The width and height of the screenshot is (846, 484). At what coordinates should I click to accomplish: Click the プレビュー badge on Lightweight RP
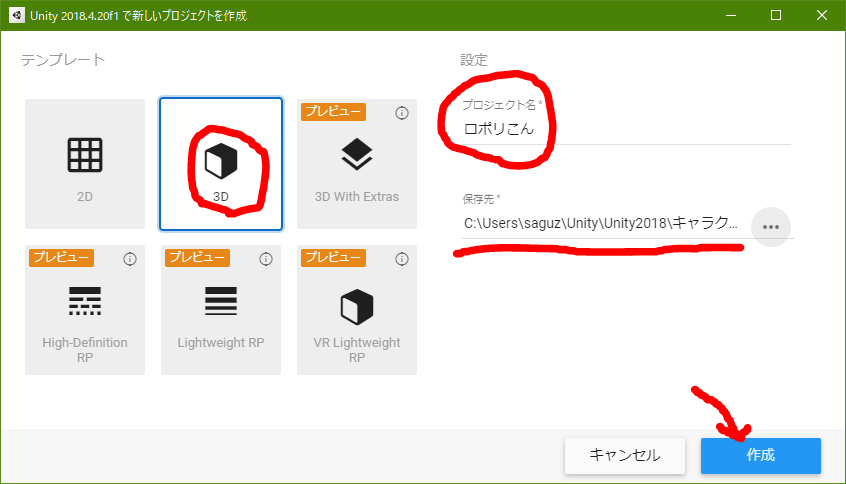(197, 257)
